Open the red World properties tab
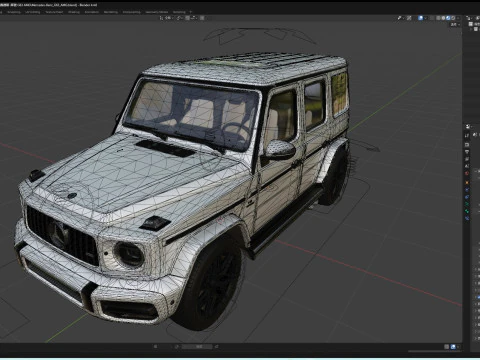480x360 pixels. [x=467, y=173]
